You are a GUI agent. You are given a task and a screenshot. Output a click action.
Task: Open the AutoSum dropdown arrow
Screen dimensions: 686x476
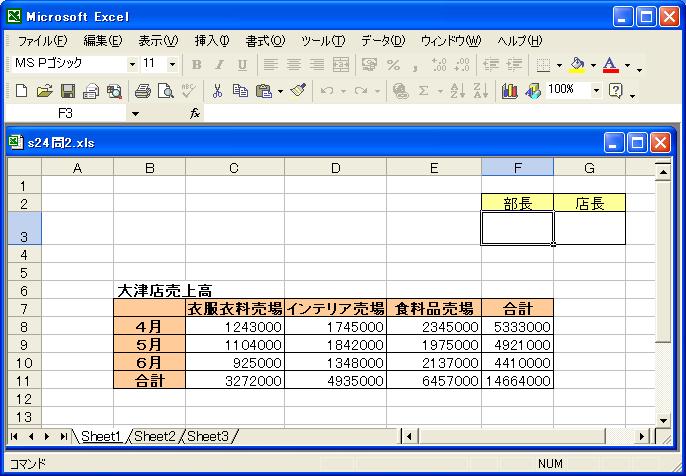tap(440, 91)
